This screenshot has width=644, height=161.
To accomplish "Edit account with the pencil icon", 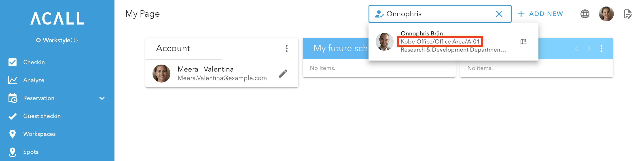I will click(283, 74).
